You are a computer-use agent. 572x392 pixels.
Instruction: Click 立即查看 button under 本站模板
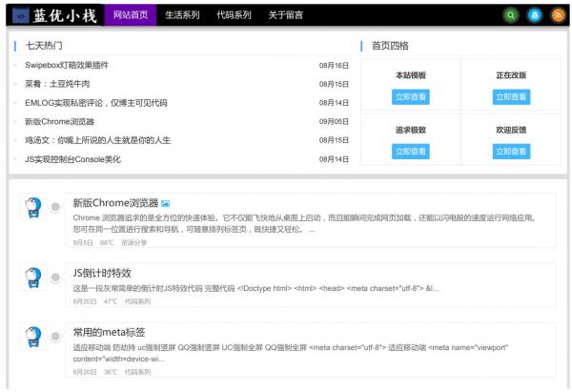point(411,96)
